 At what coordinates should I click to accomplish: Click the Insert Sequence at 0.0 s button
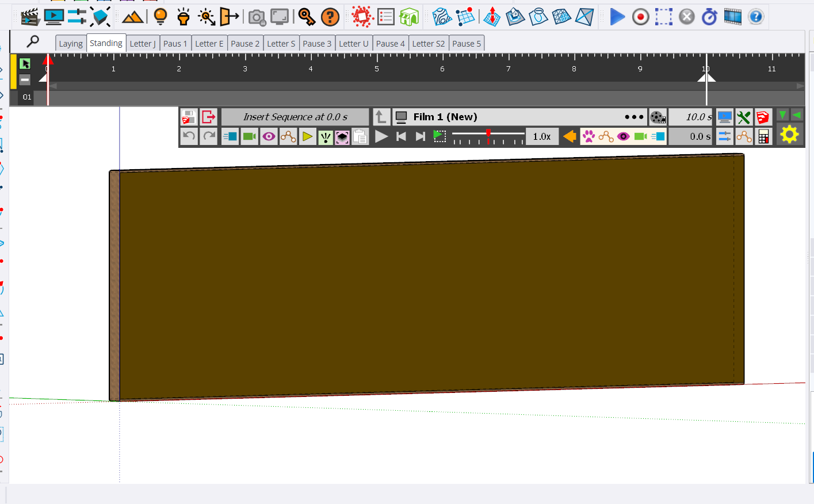click(x=295, y=117)
